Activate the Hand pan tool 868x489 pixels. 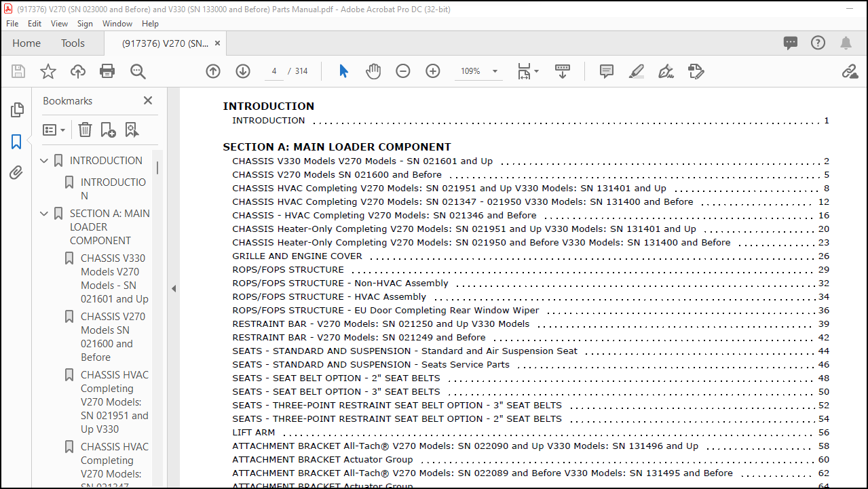[x=373, y=71]
